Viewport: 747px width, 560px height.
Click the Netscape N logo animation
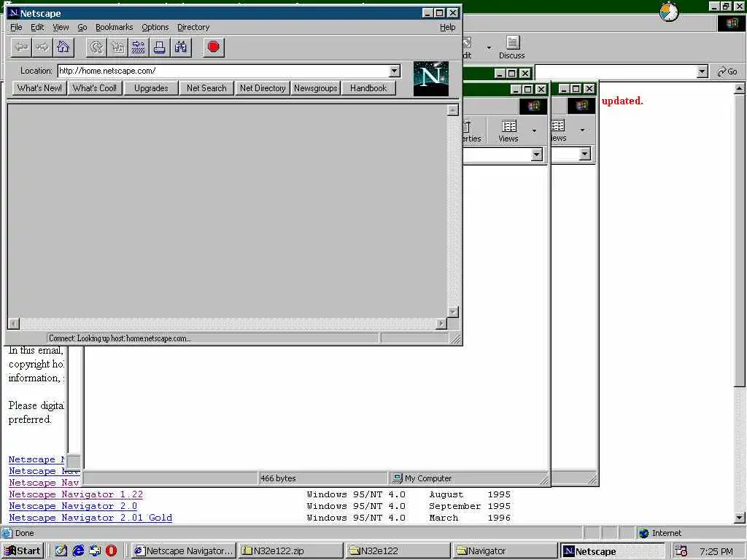(x=430, y=79)
